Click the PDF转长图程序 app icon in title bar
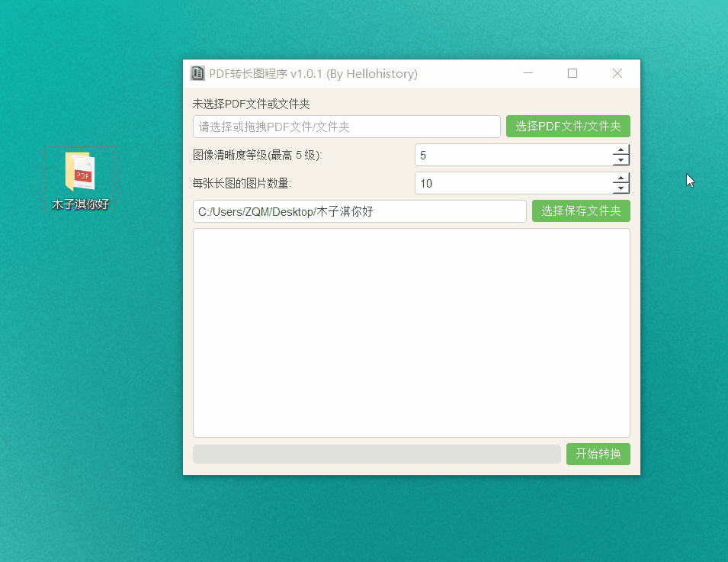Screen dimensions: 728x562 197,73
